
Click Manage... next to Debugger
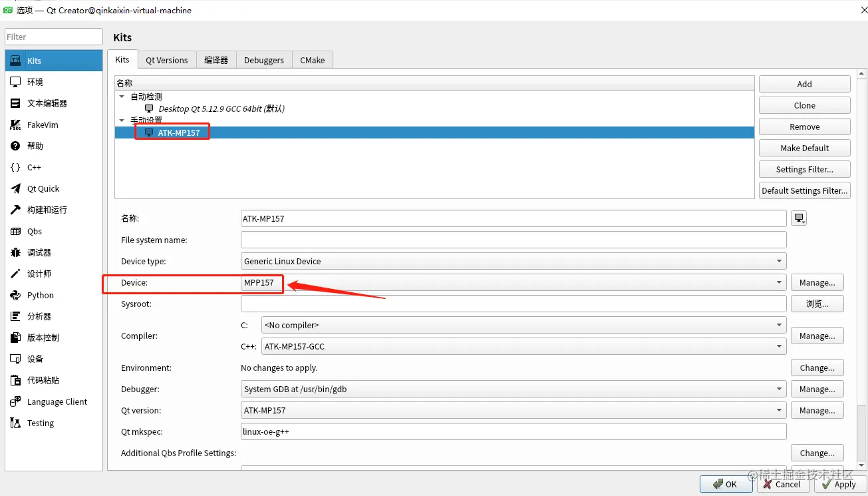coord(817,389)
